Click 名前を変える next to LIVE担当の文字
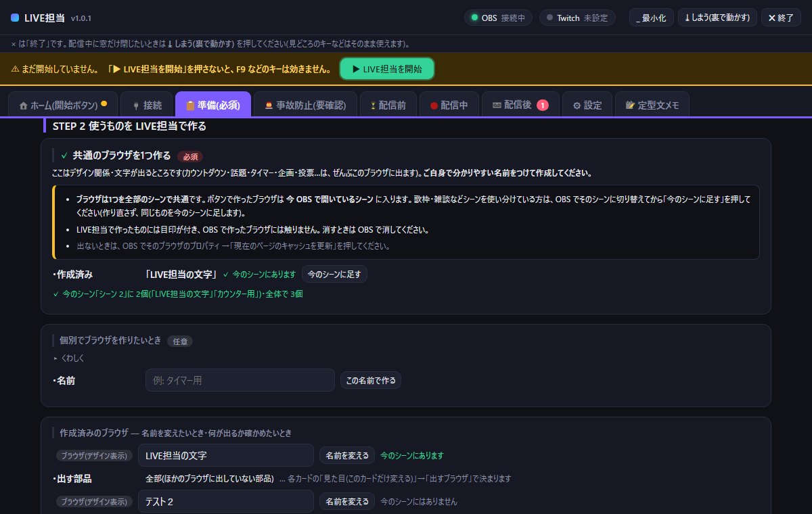The height and width of the screenshot is (514, 812). [347, 455]
